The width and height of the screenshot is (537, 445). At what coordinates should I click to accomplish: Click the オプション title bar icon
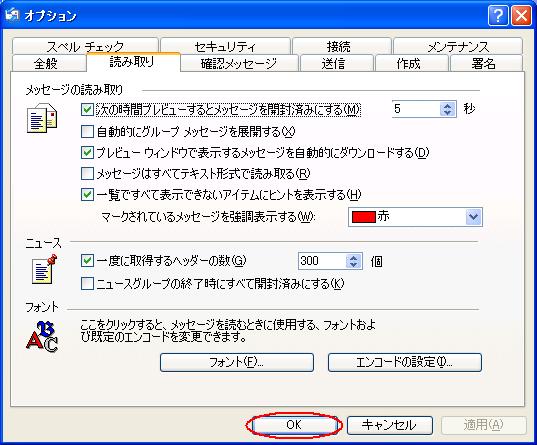[x=12, y=15]
